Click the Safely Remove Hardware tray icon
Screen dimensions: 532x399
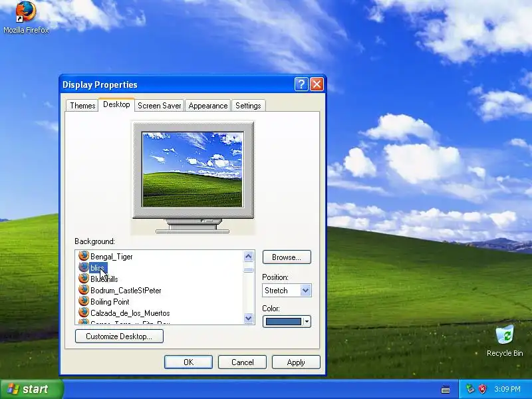(x=469, y=389)
